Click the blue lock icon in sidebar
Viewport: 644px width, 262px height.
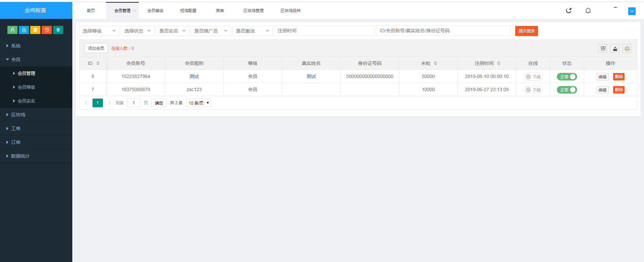(24, 30)
